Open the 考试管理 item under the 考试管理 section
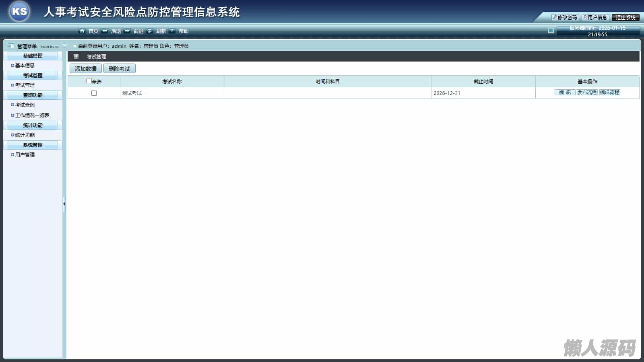Viewport: 644px width, 362px height. (x=25, y=85)
